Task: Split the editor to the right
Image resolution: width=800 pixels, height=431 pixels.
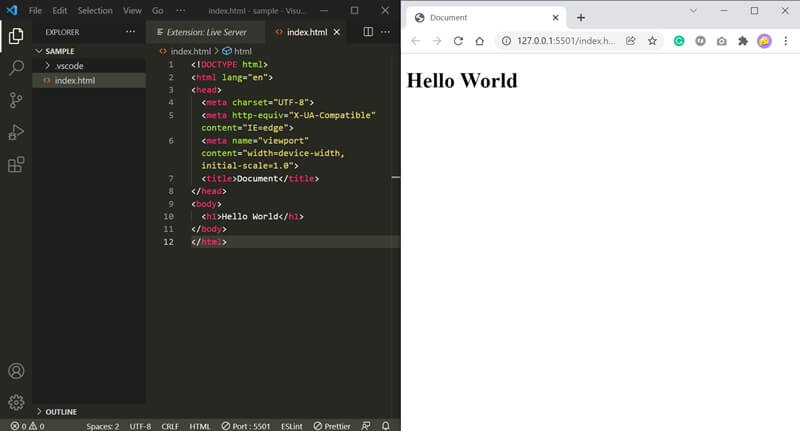Action: click(367, 32)
